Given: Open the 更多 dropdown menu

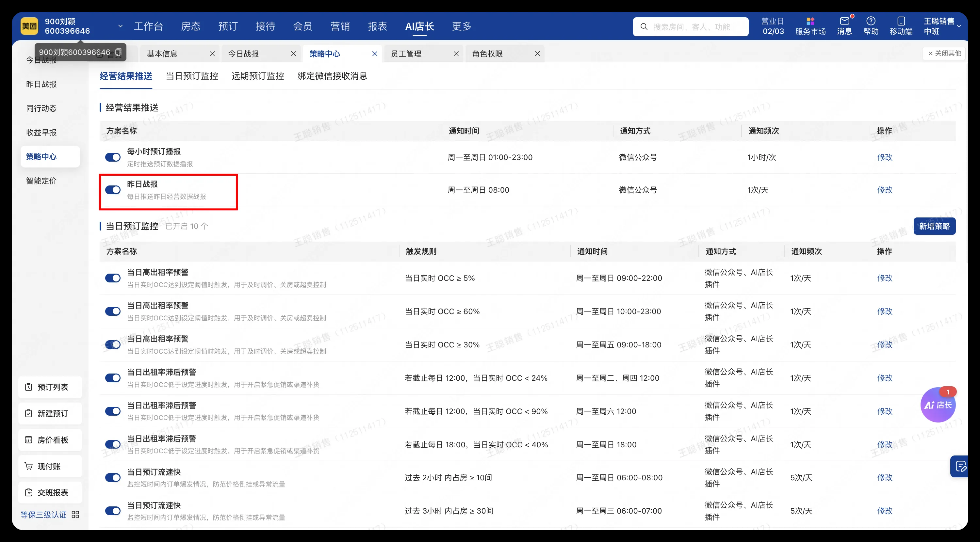Looking at the screenshot, I should (x=462, y=26).
